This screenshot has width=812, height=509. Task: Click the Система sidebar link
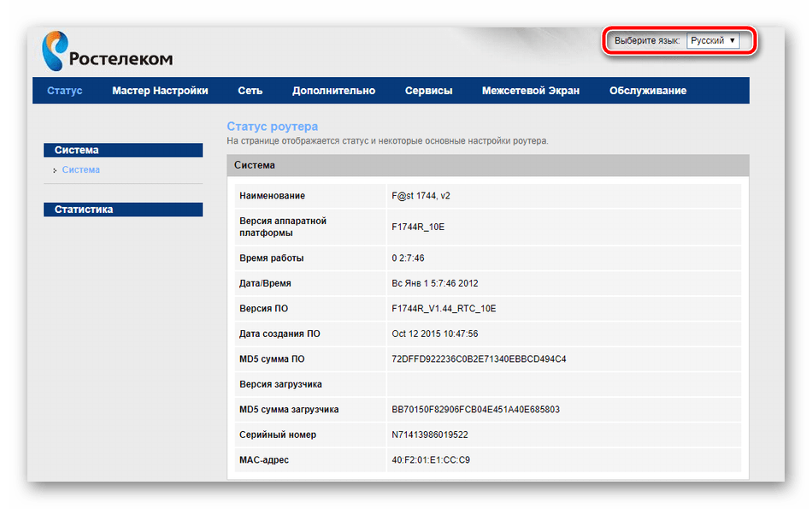click(x=81, y=170)
